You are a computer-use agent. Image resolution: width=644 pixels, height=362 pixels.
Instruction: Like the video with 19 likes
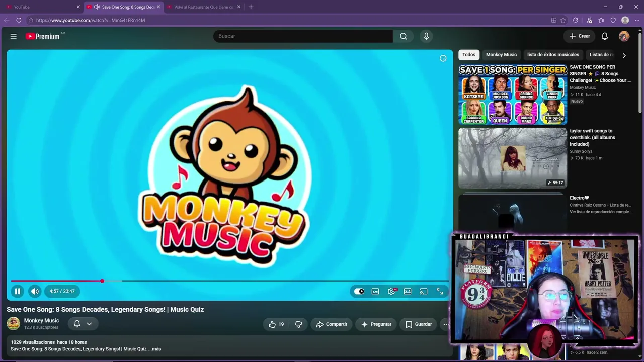276,324
